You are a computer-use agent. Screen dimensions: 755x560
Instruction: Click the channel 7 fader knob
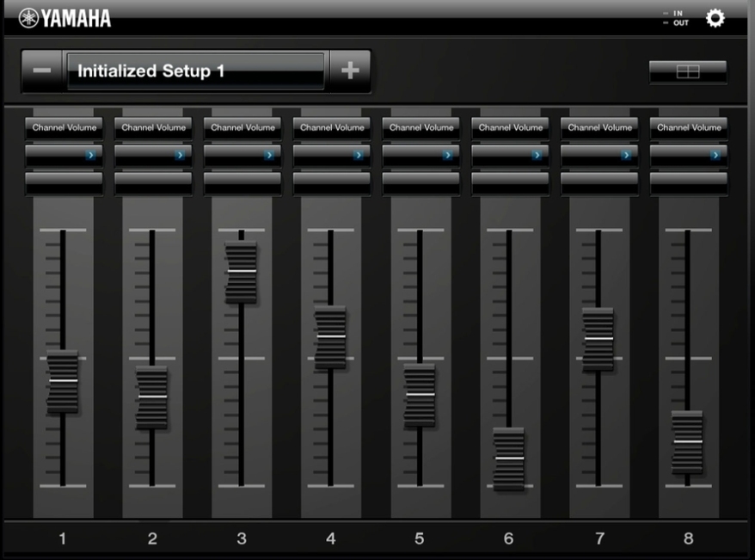598,339
